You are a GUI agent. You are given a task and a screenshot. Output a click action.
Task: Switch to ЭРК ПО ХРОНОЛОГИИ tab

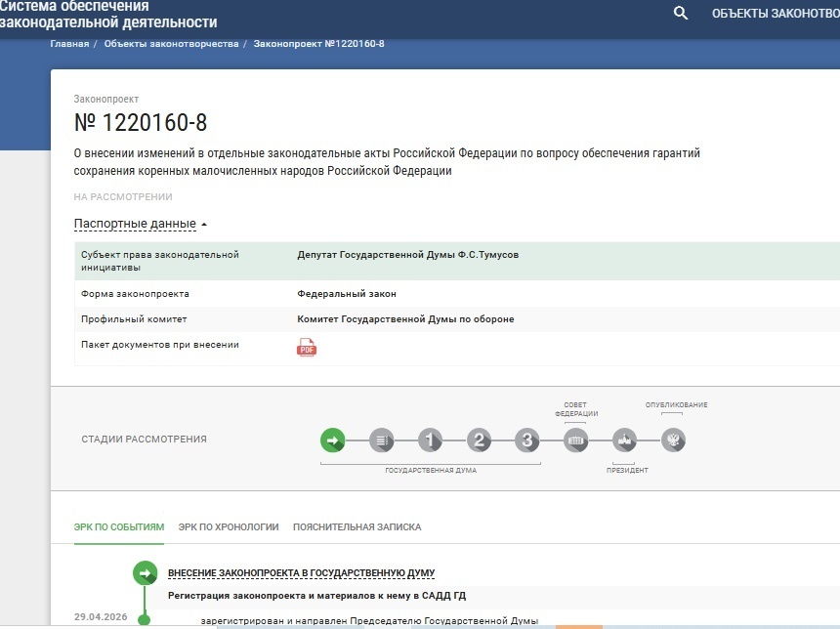[x=229, y=527]
